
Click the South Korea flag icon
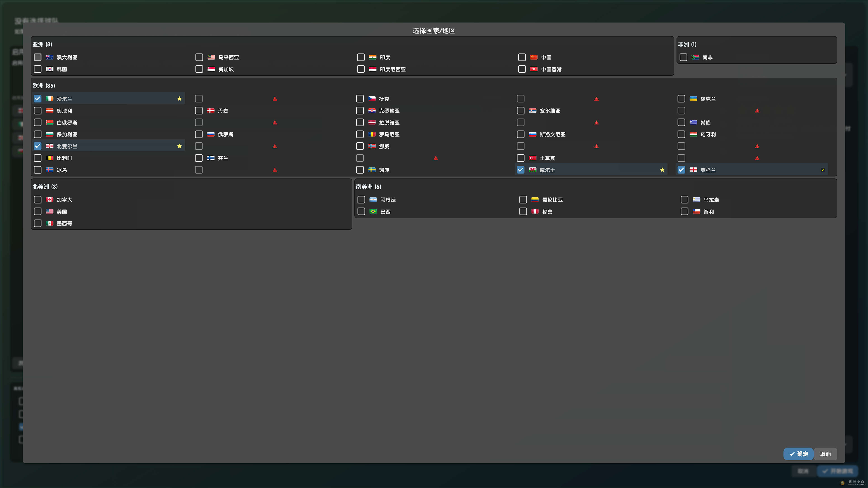pyautogui.click(x=50, y=69)
